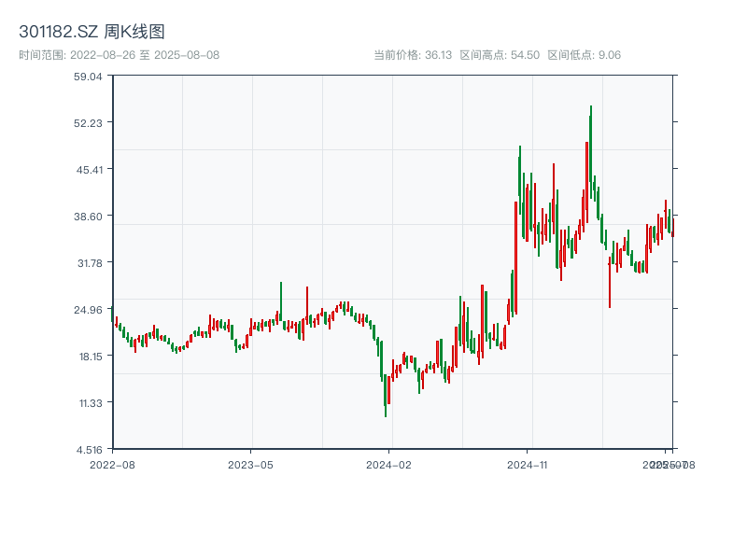This screenshot has width=747, height=560.
Task: Select the 2023-05 x-axis date label
Action: point(250,464)
